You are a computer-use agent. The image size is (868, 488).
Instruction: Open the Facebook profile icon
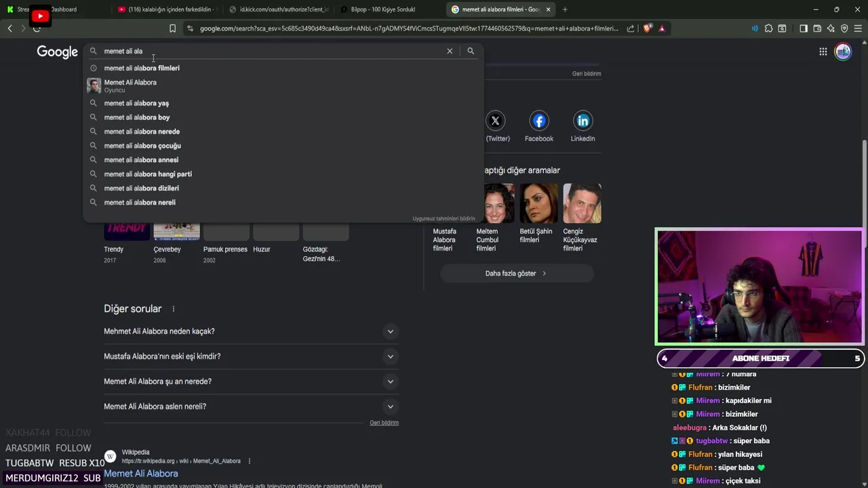point(539,121)
